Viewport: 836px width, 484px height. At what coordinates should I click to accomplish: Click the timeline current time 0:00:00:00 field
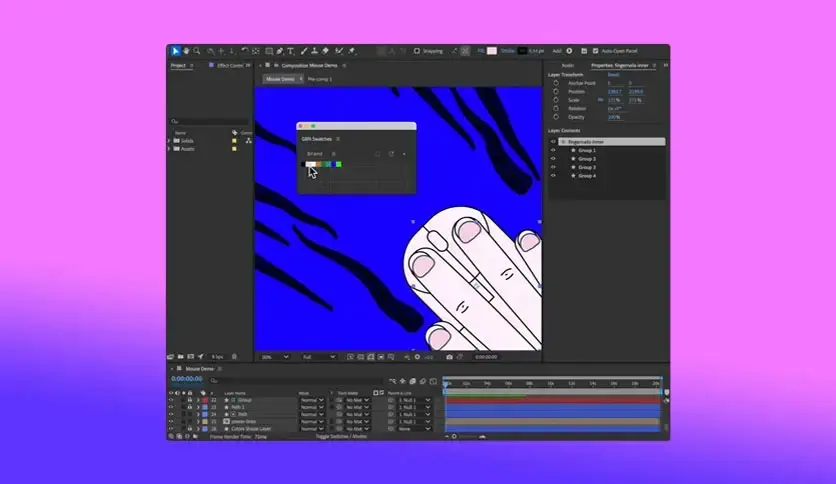click(187, 379)
